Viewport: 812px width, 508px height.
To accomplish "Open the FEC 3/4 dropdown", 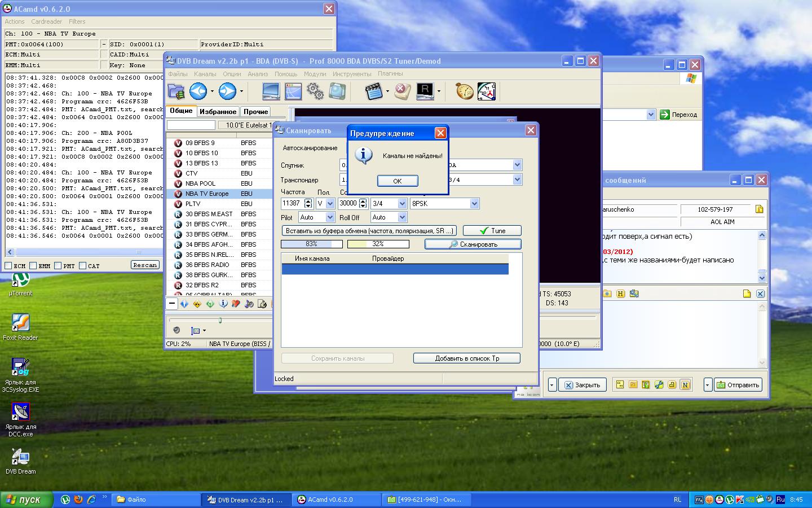I will click(402, 203).
